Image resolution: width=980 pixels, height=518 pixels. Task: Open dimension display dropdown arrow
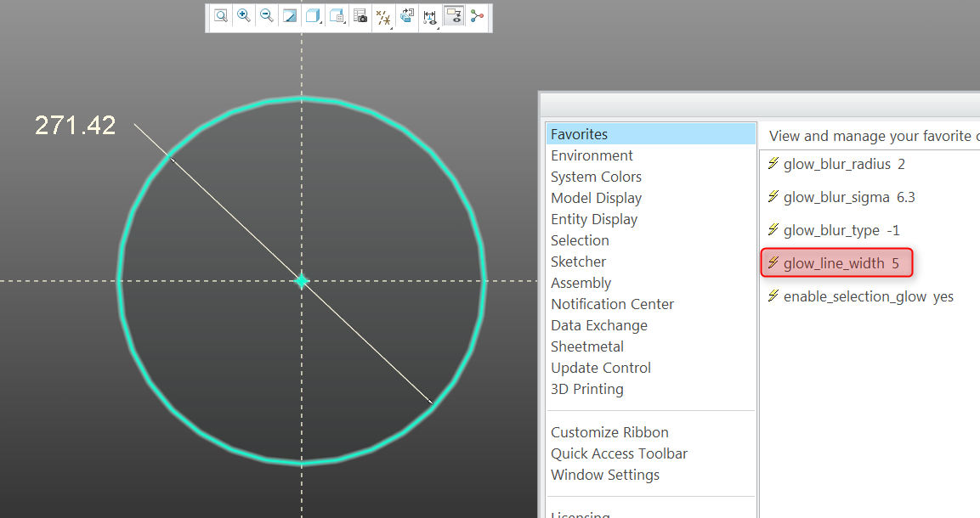pos(438,27)
